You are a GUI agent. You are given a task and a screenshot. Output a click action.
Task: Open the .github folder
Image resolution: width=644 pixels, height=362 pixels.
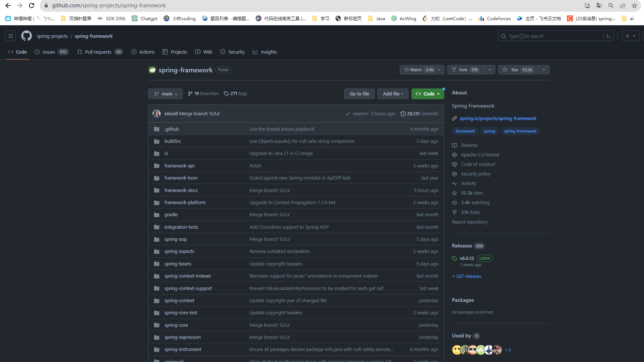(172, 129)
